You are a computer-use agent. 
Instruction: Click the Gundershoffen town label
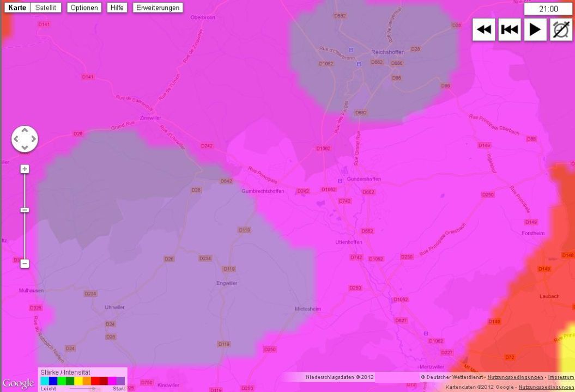pyautogui.click(x=364, y=179)
